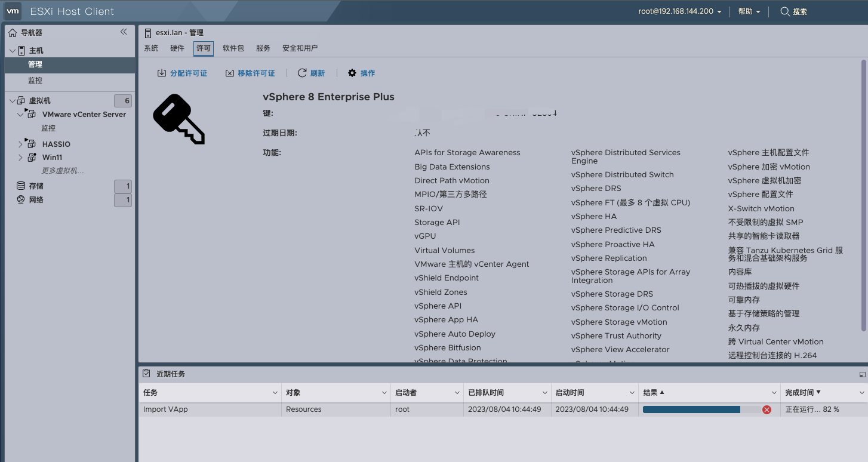Click the VMware vm logo icon
Image resolution: width=868 pixels, height=462 pixels.
(x=13, y=11)
